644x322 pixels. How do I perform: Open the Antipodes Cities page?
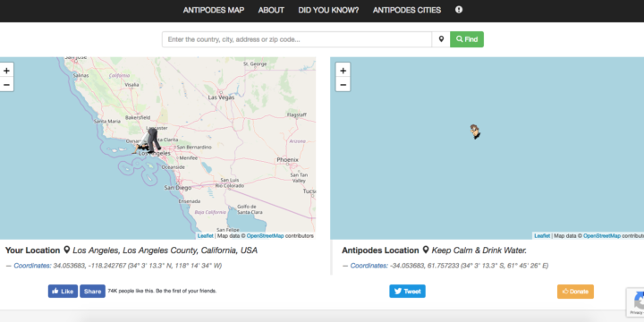(x=407, y=10)
